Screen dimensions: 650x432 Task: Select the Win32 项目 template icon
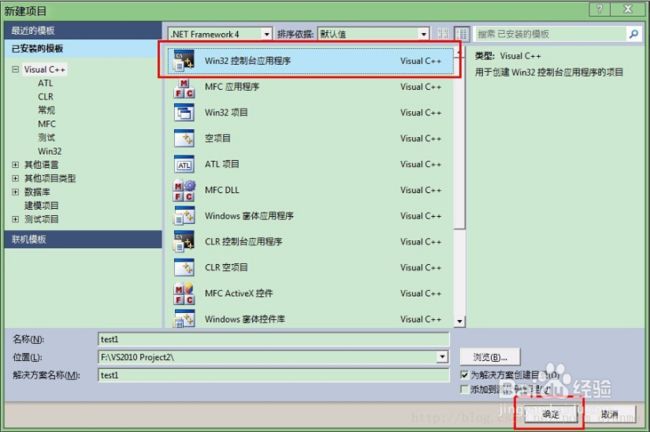[x=184, y=112]
